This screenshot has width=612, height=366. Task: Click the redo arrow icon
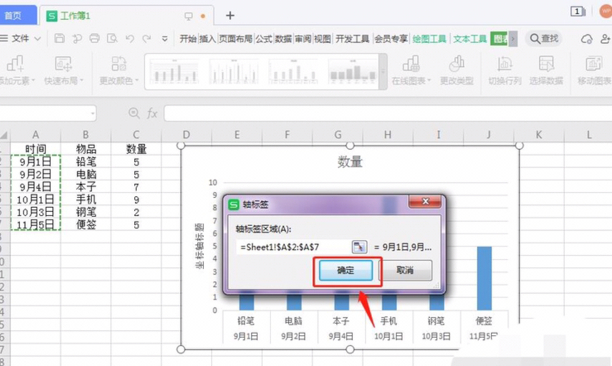click(x=147, y=38)
